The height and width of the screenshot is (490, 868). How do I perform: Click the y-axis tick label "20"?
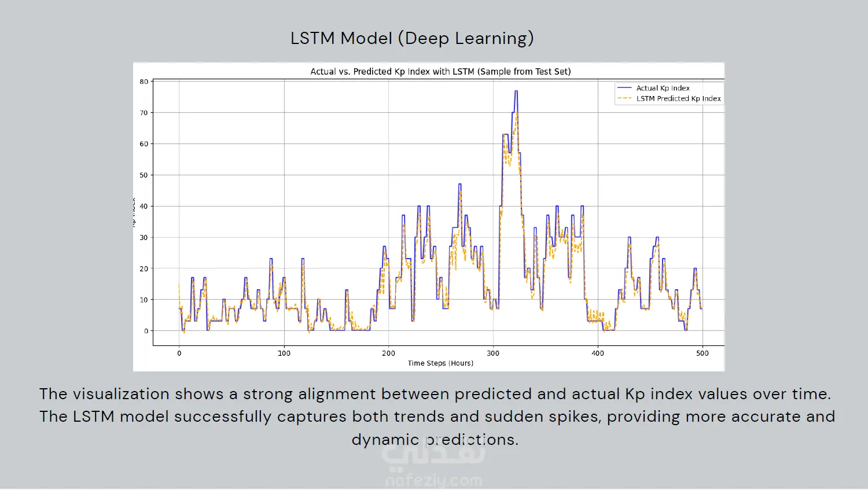click(x=144, y=269)
